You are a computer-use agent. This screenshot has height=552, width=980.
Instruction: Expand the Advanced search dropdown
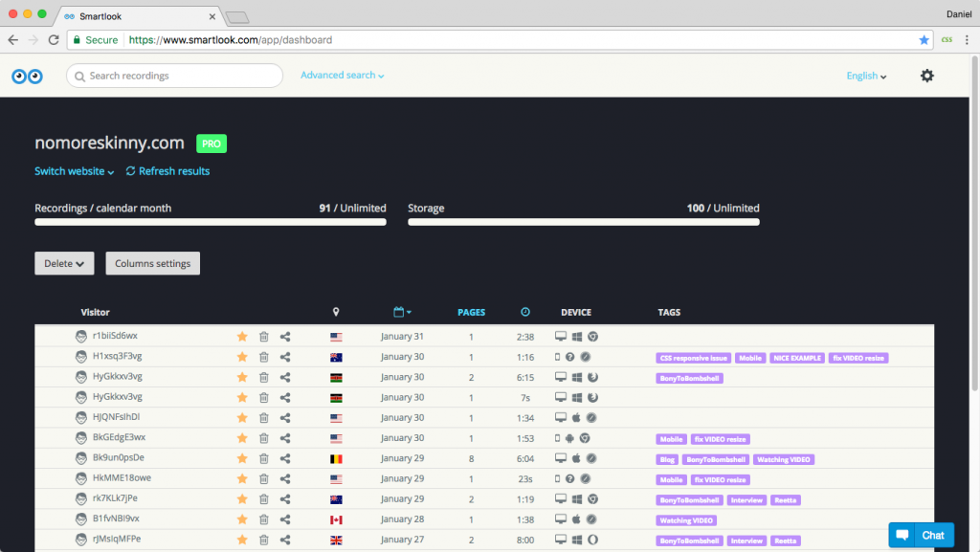(x=342, y=75)
